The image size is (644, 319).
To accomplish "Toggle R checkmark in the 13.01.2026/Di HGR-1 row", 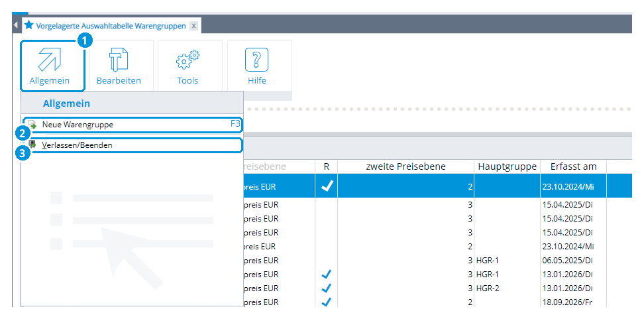I will 327,274.
